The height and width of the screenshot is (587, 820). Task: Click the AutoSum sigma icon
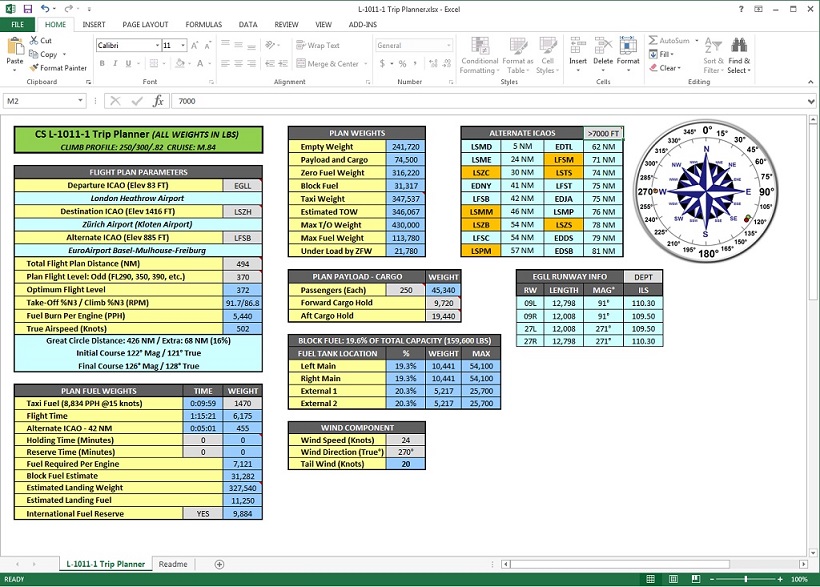653,40
